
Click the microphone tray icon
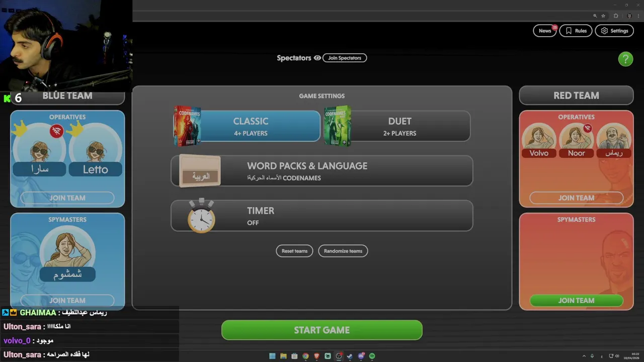592,356
